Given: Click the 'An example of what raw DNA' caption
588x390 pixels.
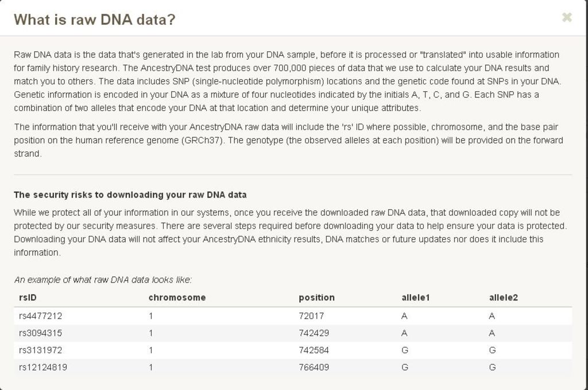Looking at the screenshot, I should [x=103, y=280].
